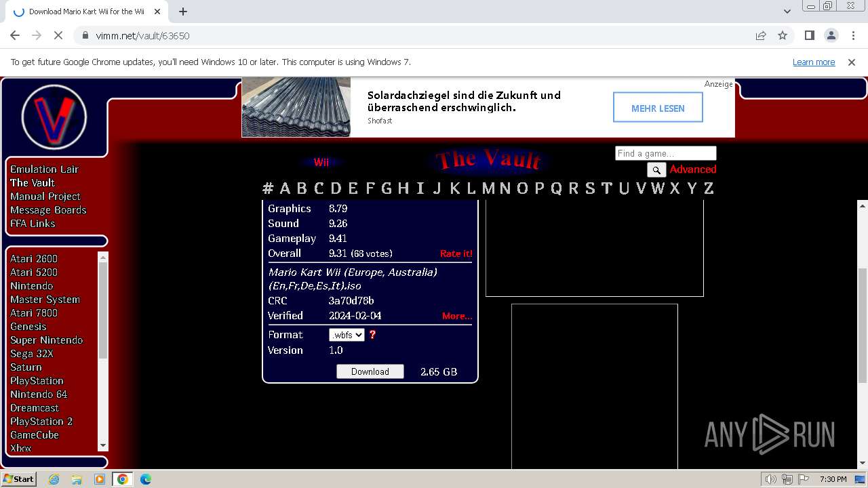Select Sega 32X system
The height and width of the screenshot is (488, 868).
[x=32, y=354]
